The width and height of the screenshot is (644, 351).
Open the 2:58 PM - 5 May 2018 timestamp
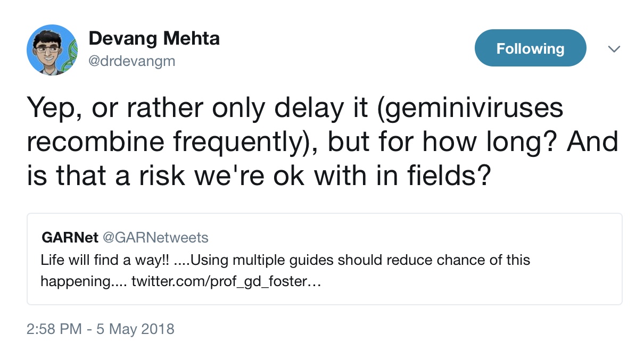click(x=101, y=329)
